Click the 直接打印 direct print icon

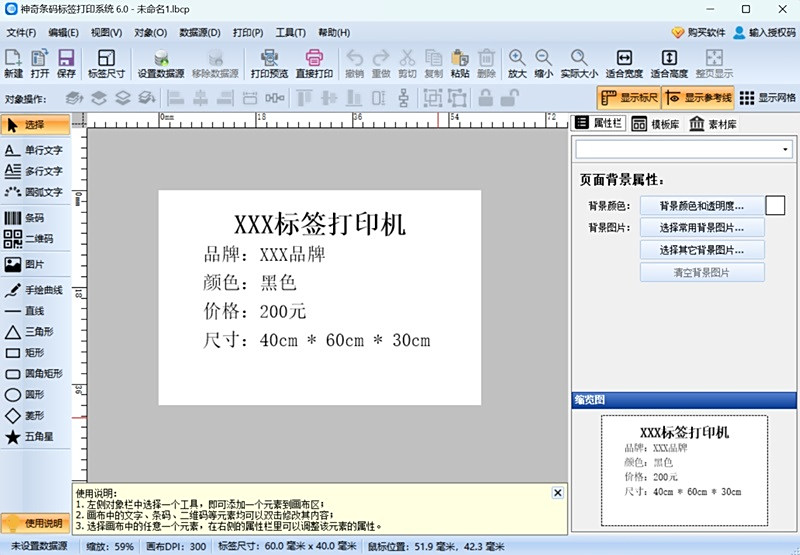click(x=314, y=64)
